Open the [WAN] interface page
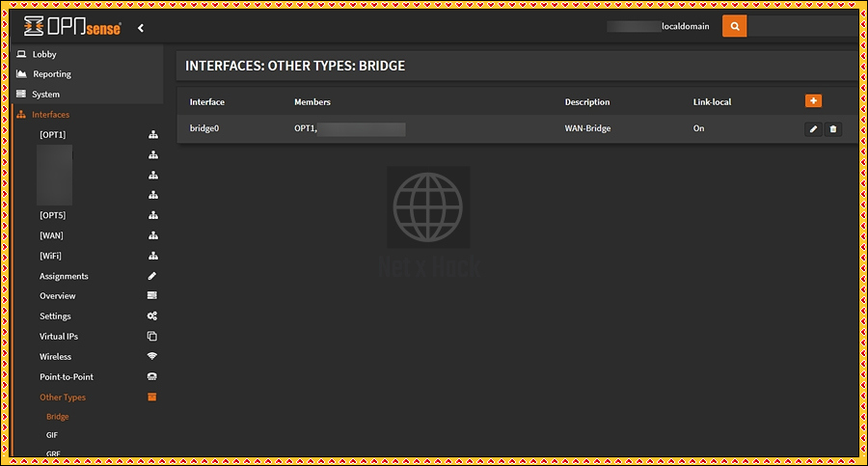This screenshot has height=466, width=868. point(52,235)
